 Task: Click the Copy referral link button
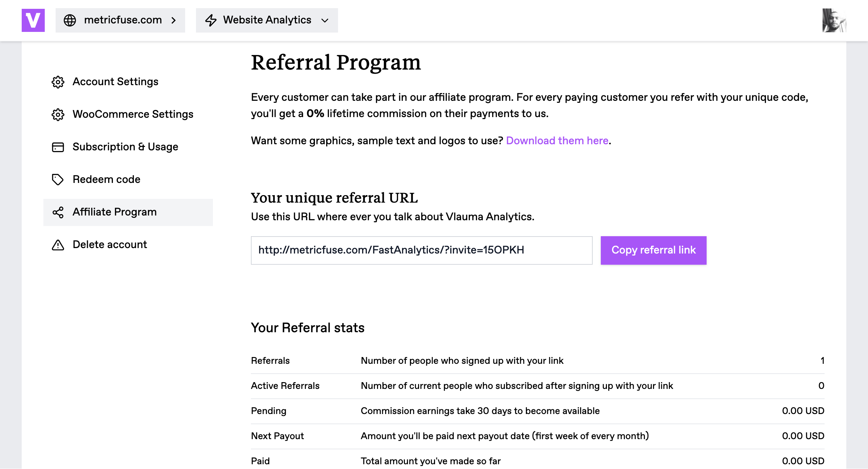click(x=654, y=250)
